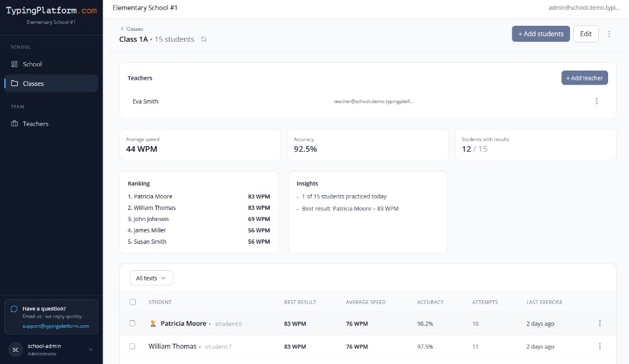The image size is (629, 364).
Task: Sort by the ACCURACY column header
Action: click(430, 302)
